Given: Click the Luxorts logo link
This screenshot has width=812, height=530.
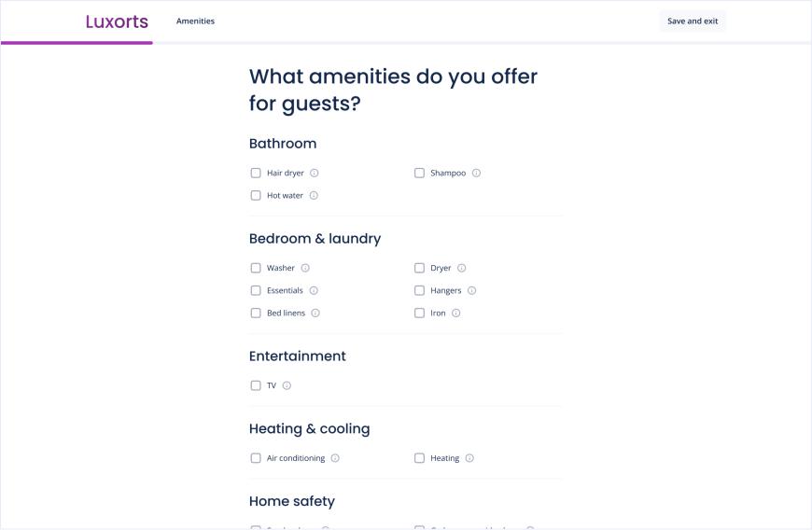Looking at the screenshot, I should [x=117, y=21].
